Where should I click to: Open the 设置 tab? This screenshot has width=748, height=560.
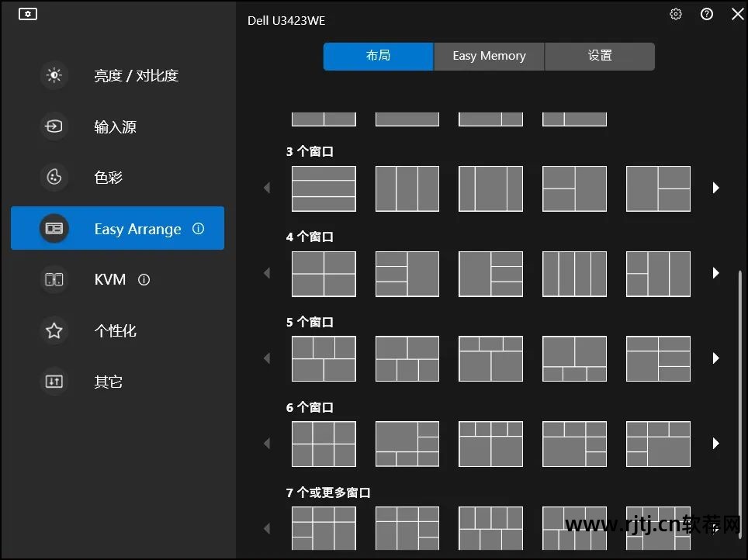600,56
